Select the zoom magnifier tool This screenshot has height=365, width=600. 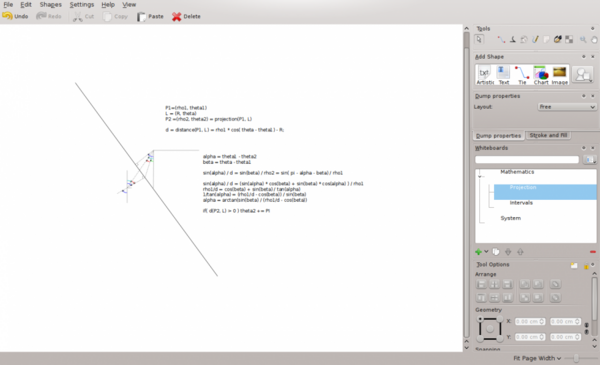[x=583, y=39]
